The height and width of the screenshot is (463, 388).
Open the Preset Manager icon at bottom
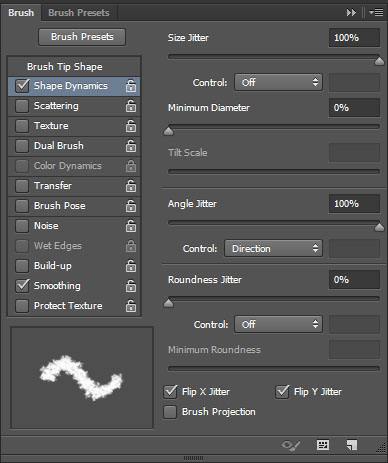point(323,445)
